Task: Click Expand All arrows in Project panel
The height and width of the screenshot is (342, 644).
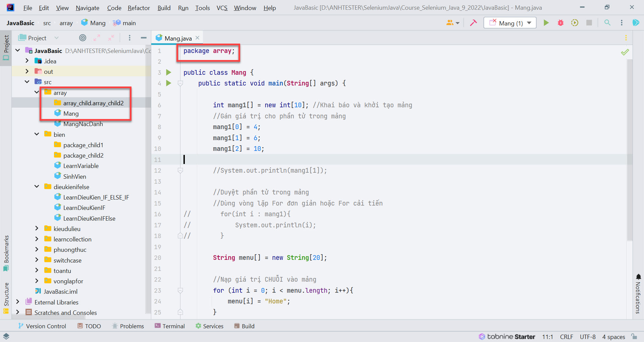Action: [x=97, y=38]
